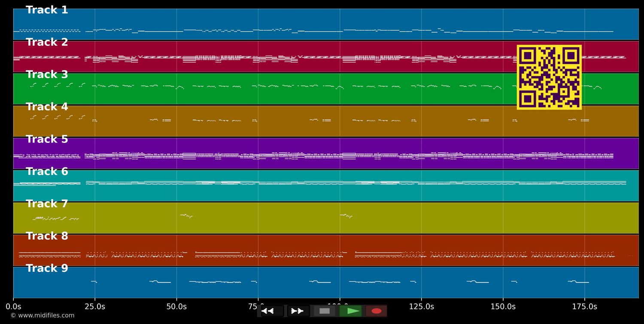644x324 pixels.
Task: Click the double-arrow skip-back icon
Action: click(x=269, y=311)
